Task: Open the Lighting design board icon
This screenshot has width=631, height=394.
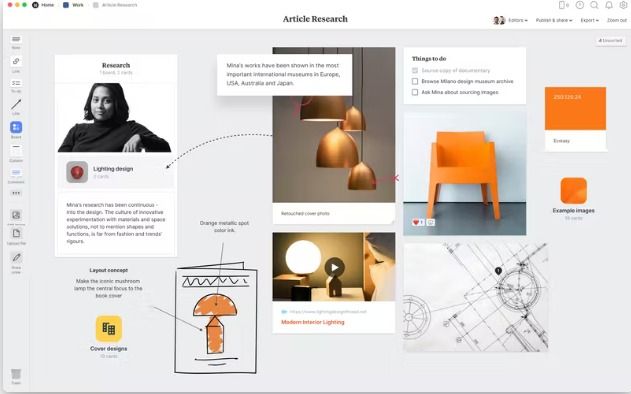Action: click(77, 172)
